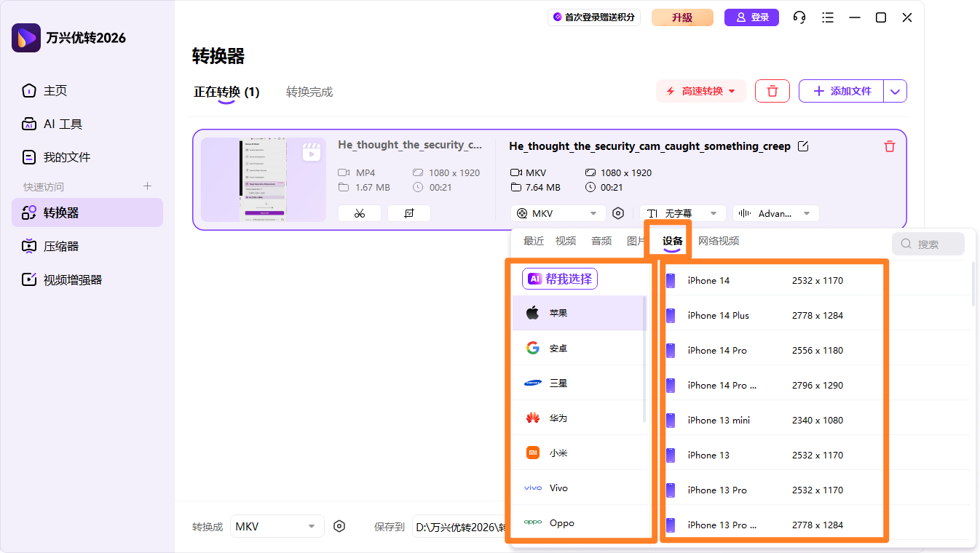Click the scissors trim icon on the video card
980x553 pixels.
(359, 212)
